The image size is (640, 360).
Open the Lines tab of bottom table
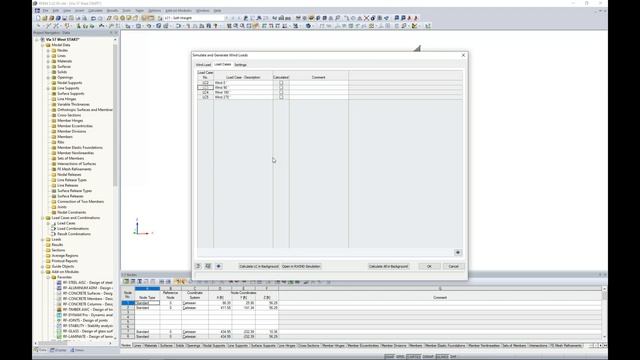[x=137, y=346]
